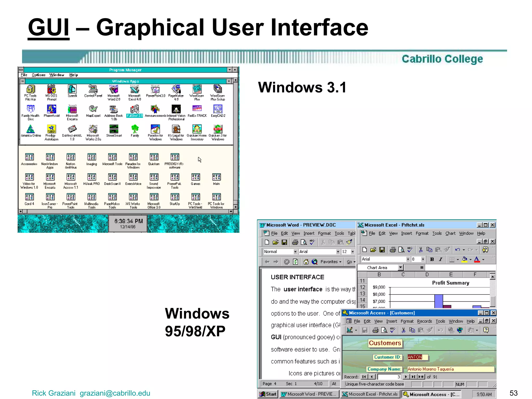Click Program Manager horizontal scrollbar
Image resolution: width=532 pixels, height=399 pixels.
click(125, 212)
